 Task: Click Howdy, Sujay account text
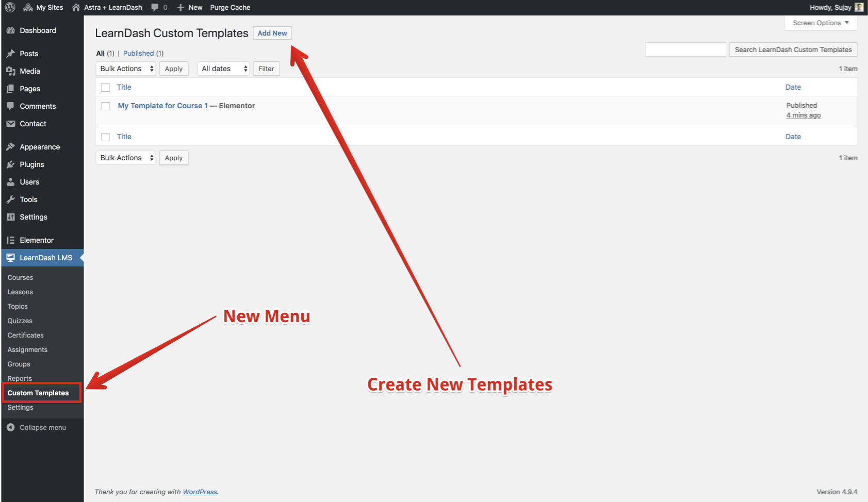click(830, 7)
